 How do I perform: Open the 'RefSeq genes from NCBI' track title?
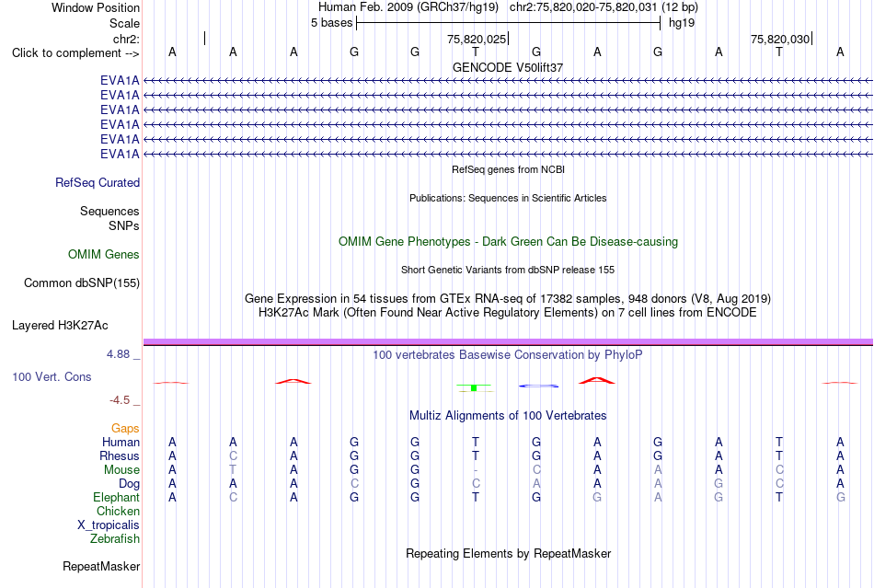509,169
